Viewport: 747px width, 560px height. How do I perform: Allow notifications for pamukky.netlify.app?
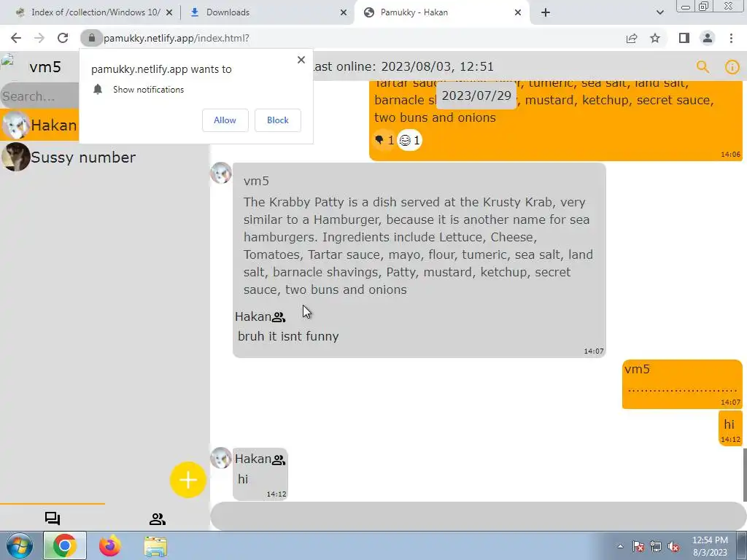[225, 120]
